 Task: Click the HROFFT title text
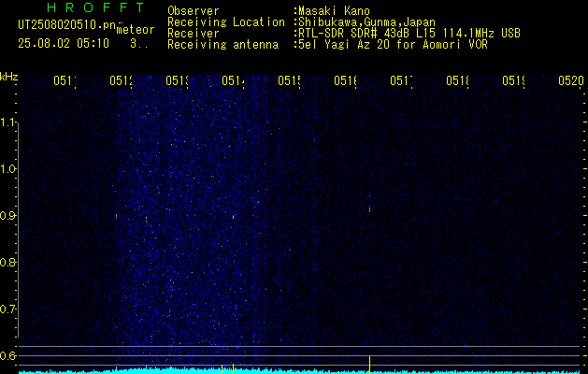[x=95, y=7]
